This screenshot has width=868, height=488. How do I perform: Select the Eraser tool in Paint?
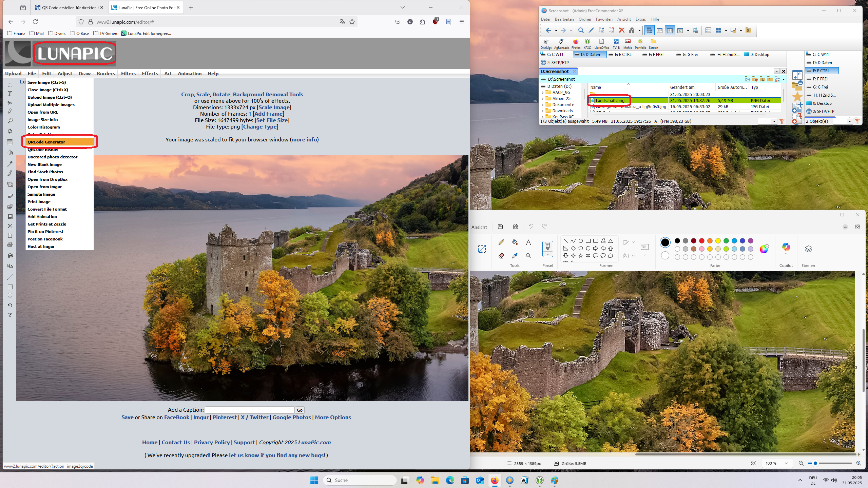501,256
